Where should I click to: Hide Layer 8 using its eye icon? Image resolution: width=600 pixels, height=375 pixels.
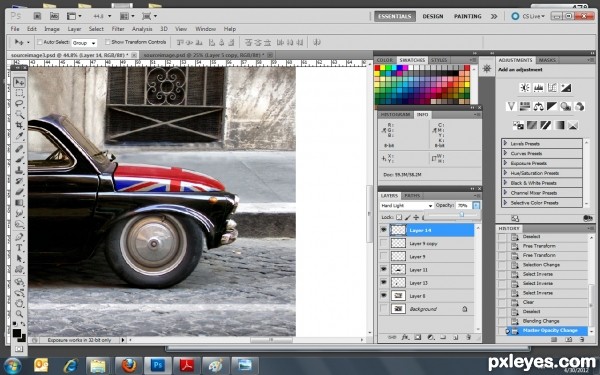coord(383,295)
